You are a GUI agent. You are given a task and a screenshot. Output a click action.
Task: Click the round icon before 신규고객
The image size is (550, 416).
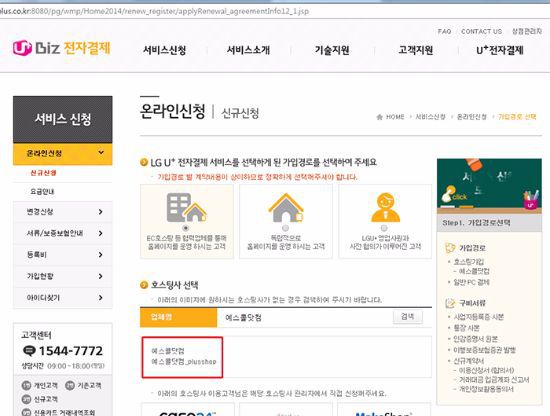(x=27, y=399)
